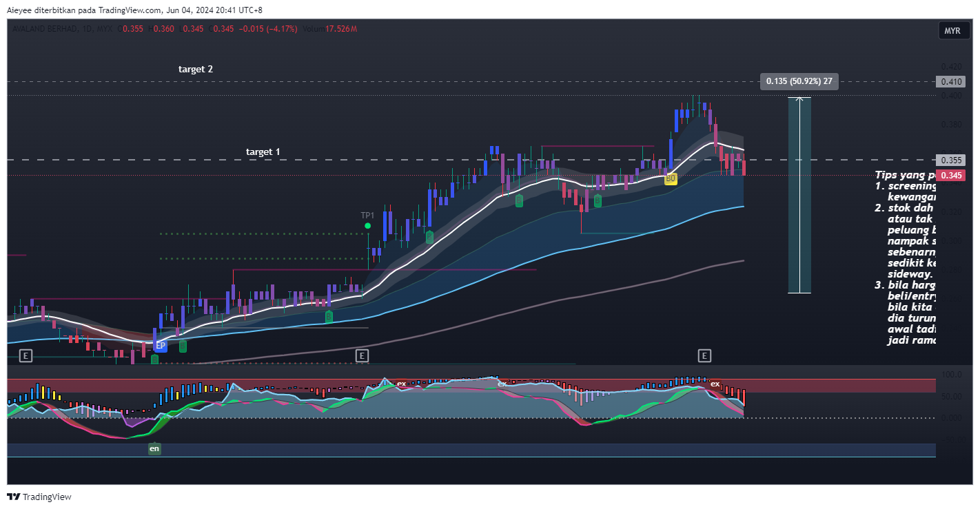Open the rightmost earnings E marker
This screenshot has width=980, height=509.
[x=704, y=355]
